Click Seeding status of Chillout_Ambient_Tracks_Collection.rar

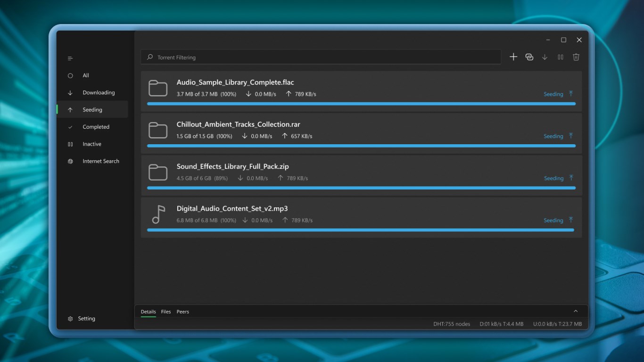pyautogui.click(x=553, y=136)
